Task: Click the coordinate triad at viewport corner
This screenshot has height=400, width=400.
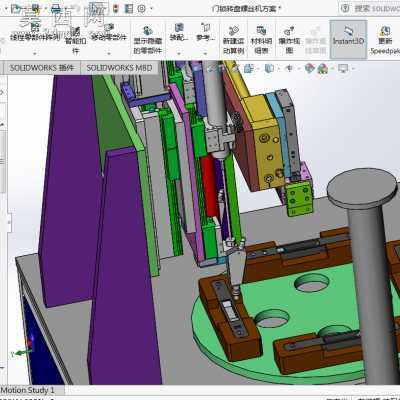Action: (23, 348)
